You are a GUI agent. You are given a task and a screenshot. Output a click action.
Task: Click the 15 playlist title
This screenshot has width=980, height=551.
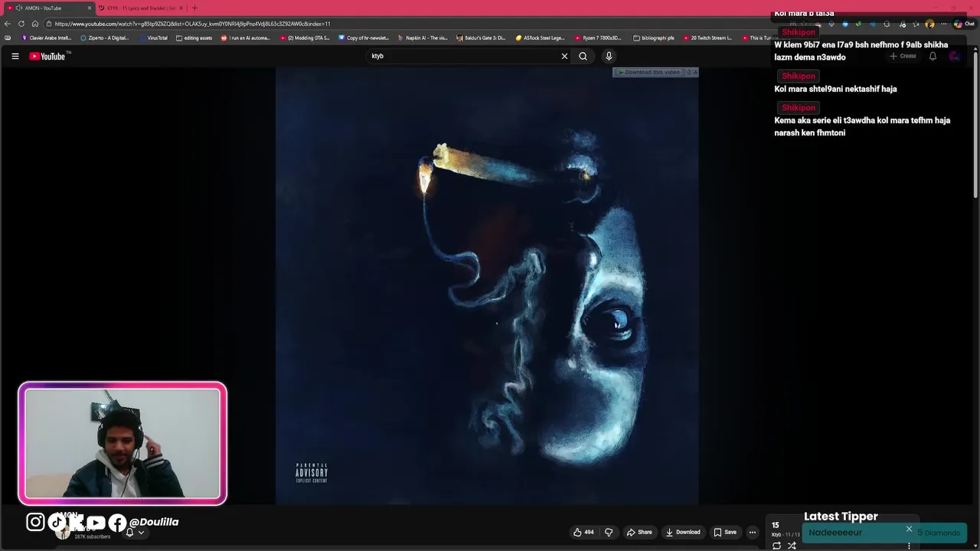[776, 526]
